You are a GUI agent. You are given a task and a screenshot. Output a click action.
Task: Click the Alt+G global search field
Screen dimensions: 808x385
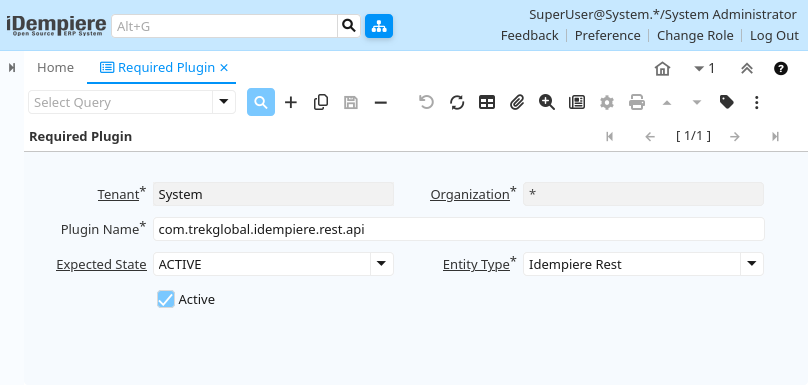[x=225, y=26]
